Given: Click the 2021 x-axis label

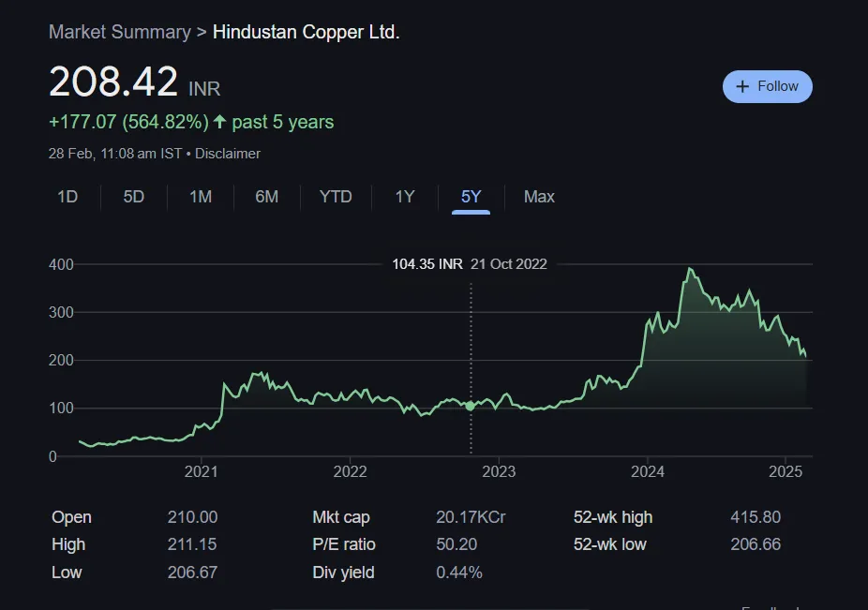Looking at the screenshot, I should [x=201, y=471].
